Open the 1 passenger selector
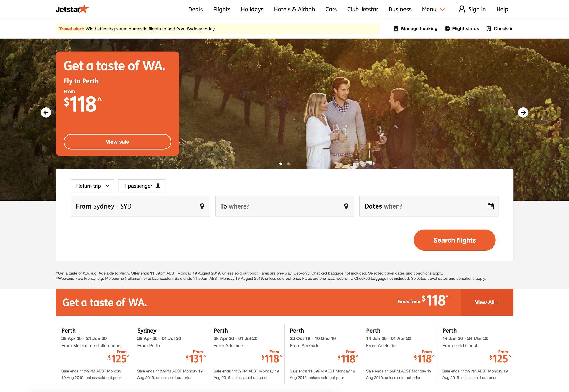The width and height of the screenshot is (569, 392). (142, 186)
